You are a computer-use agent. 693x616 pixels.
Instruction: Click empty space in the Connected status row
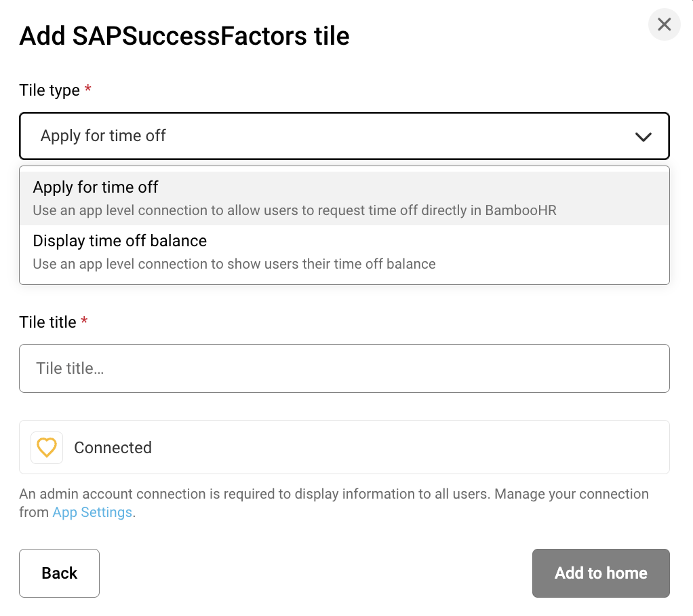pos(407,448)
